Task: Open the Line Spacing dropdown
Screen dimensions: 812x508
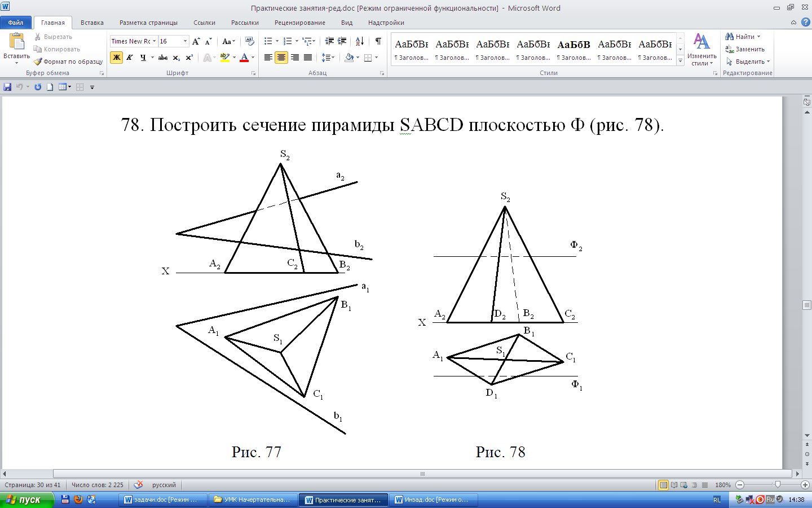Action: tap(328, 58)
